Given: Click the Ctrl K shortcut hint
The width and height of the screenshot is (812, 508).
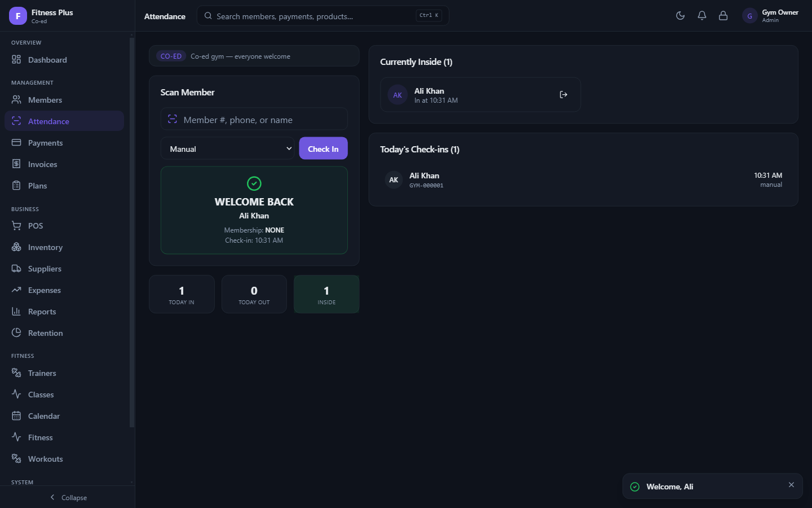Looking at the screenshot, I should tap(429, 16).
